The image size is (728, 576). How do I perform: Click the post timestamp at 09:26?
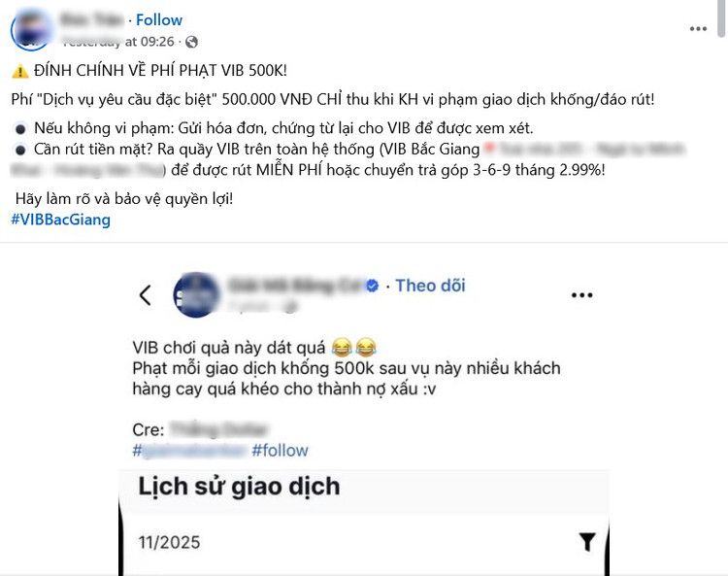click(x=118, y=42)
